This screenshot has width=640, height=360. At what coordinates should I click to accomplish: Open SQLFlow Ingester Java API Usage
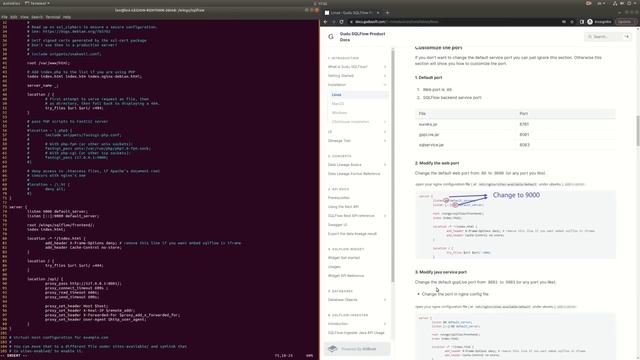(356, 333)
